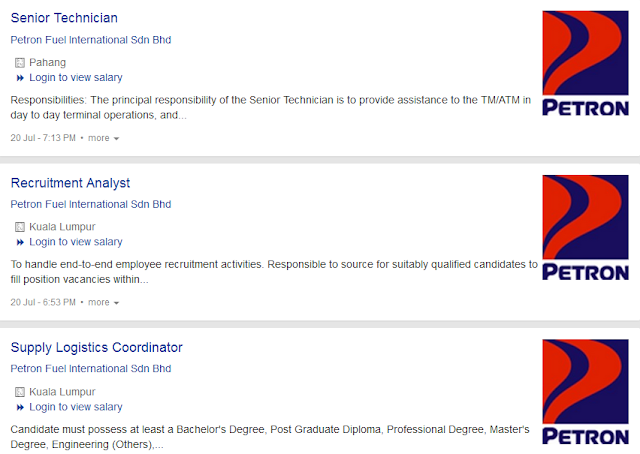Image resolution: width=640 pixels, height=454 pixels.
Task: Click the double-arrow icon in Senior Technician listing
Action: pos(20,78)
